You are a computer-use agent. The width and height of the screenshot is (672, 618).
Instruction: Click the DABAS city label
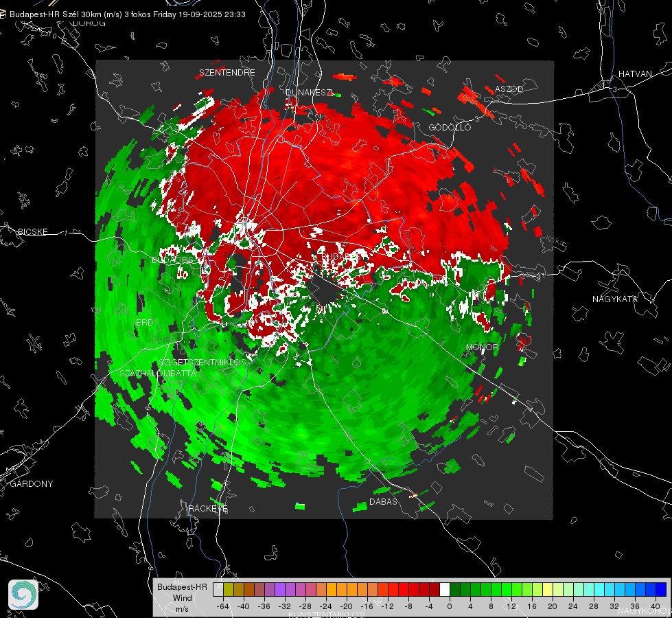[383, 501]
